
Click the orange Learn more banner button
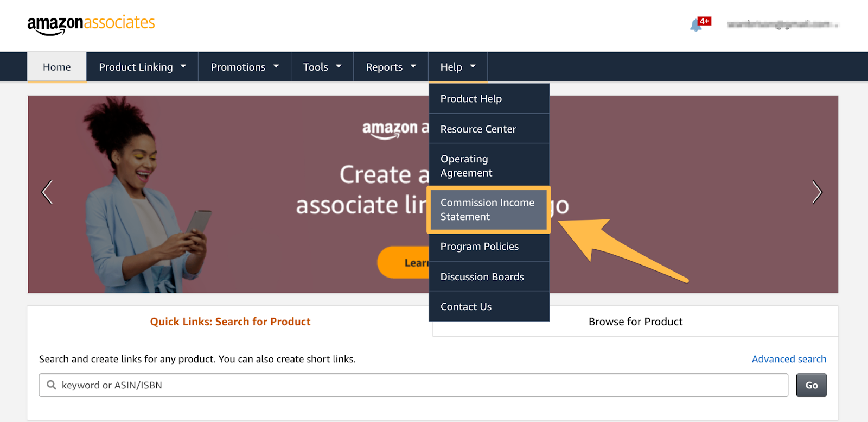(404, 262)
